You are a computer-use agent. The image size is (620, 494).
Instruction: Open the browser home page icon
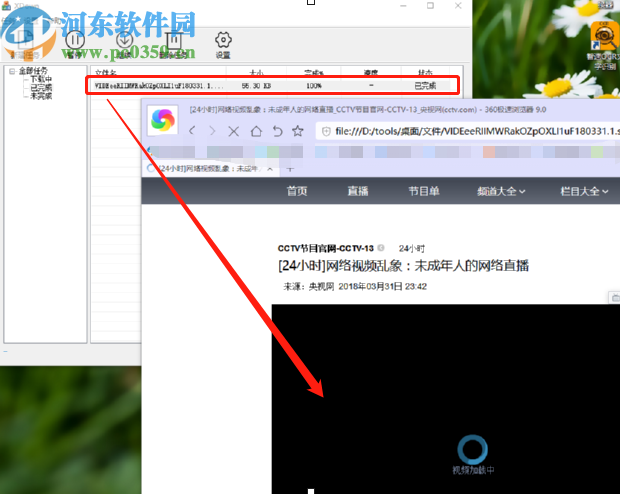(x=256, y=131)
